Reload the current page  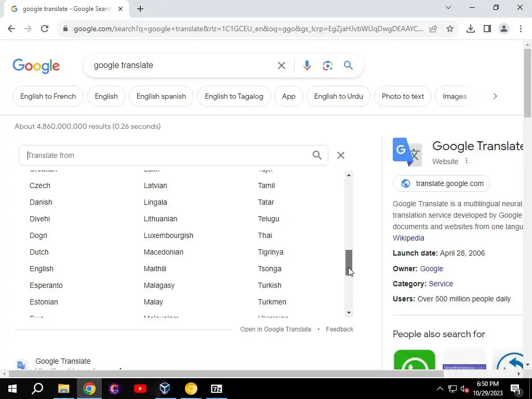point(45,29)
